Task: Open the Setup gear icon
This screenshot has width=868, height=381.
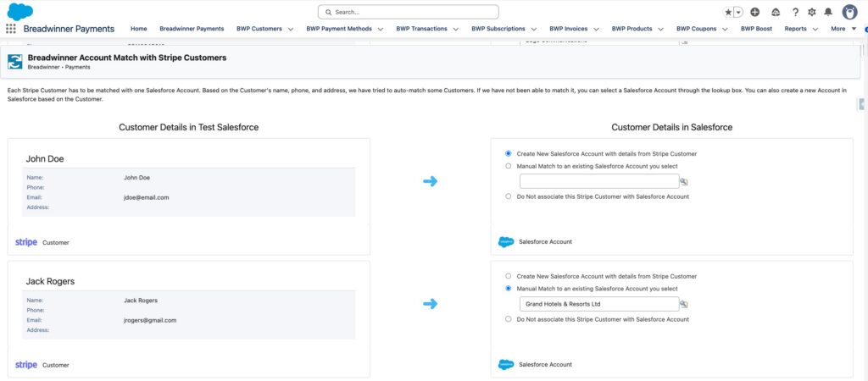Action: 812,12
